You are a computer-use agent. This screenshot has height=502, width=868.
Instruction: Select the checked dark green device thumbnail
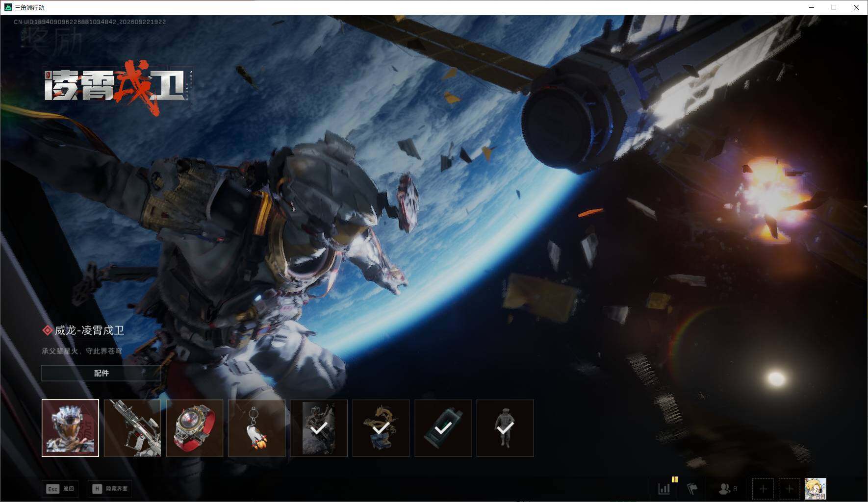(443, 428)
